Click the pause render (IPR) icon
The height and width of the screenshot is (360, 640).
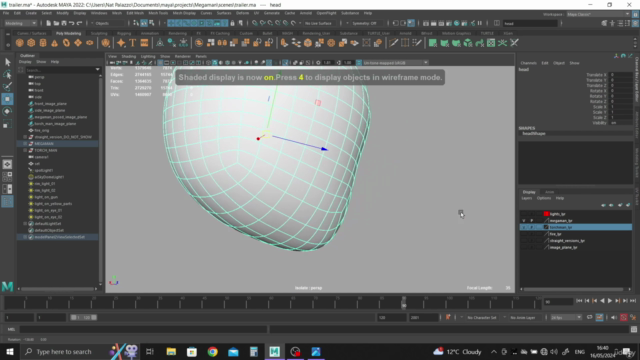480,23
